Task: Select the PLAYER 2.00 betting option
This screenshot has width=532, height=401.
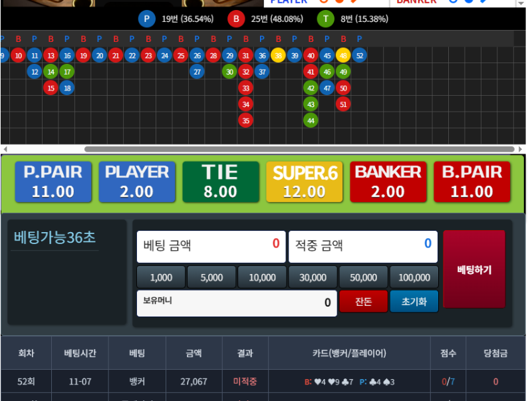Action: 136,181
